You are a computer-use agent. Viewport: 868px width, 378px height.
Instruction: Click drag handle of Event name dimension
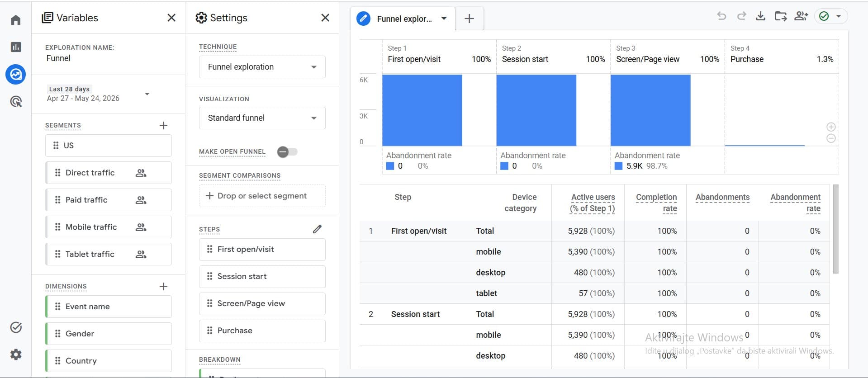57,307
